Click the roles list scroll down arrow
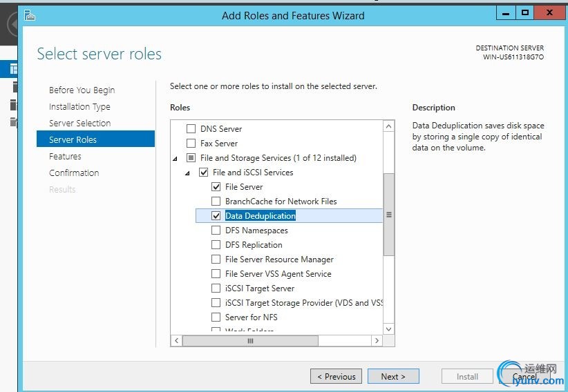Image resolution: width=568 pixels, height=392 pixels. pos(389,329)
